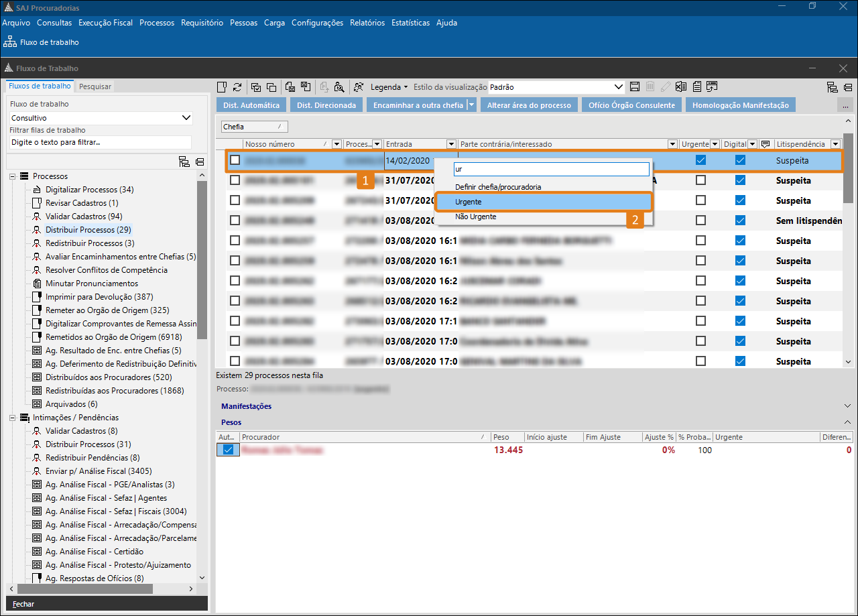Open the Urgente column filter arrow
The image size is (858, 616).
(x=715, y=144)
